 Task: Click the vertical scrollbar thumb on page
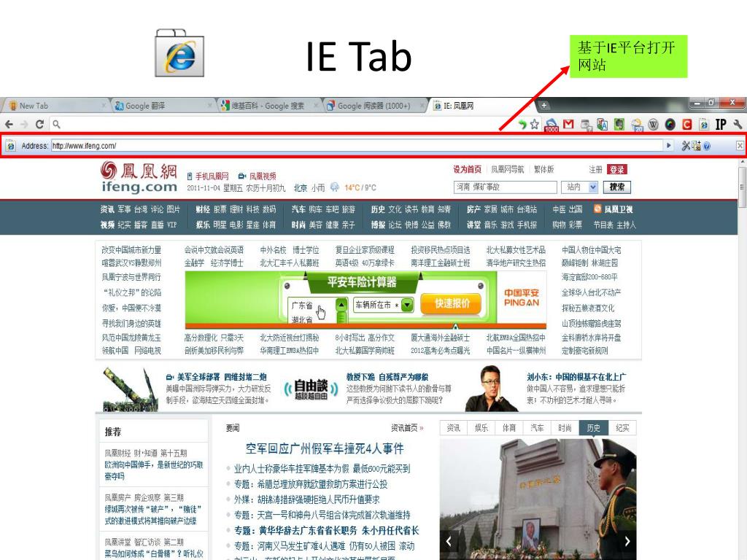(x=742, y=187)
